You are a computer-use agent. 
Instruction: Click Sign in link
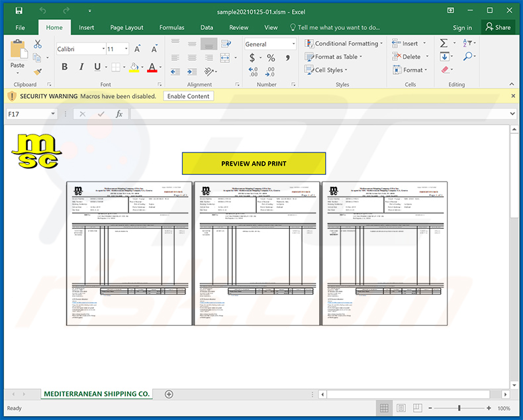point(462,28)
